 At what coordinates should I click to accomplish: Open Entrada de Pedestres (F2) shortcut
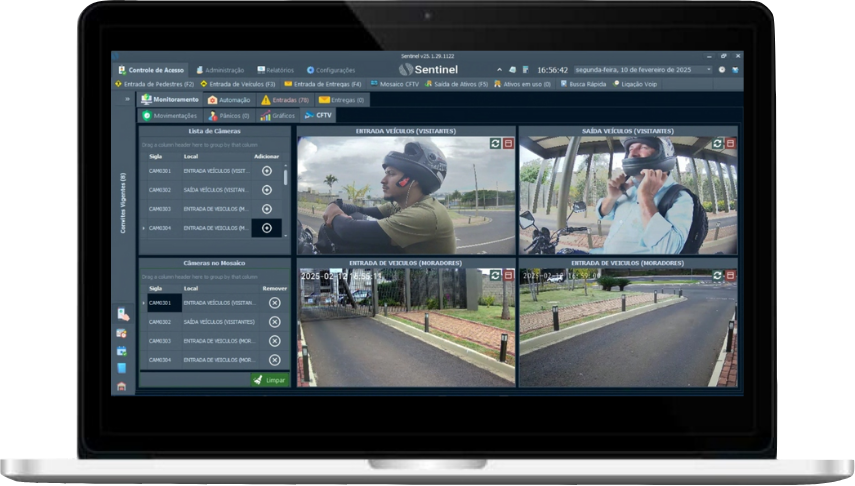(x=154, y=84)
